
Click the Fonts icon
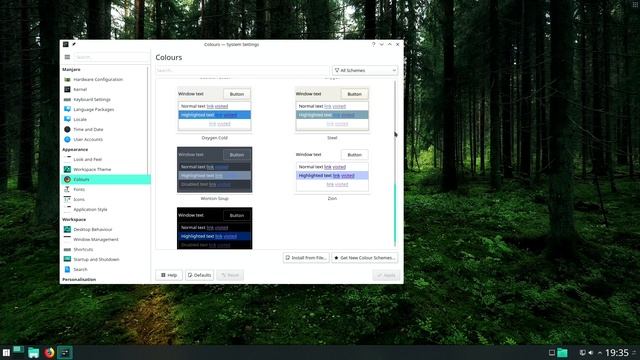(67, 189)
